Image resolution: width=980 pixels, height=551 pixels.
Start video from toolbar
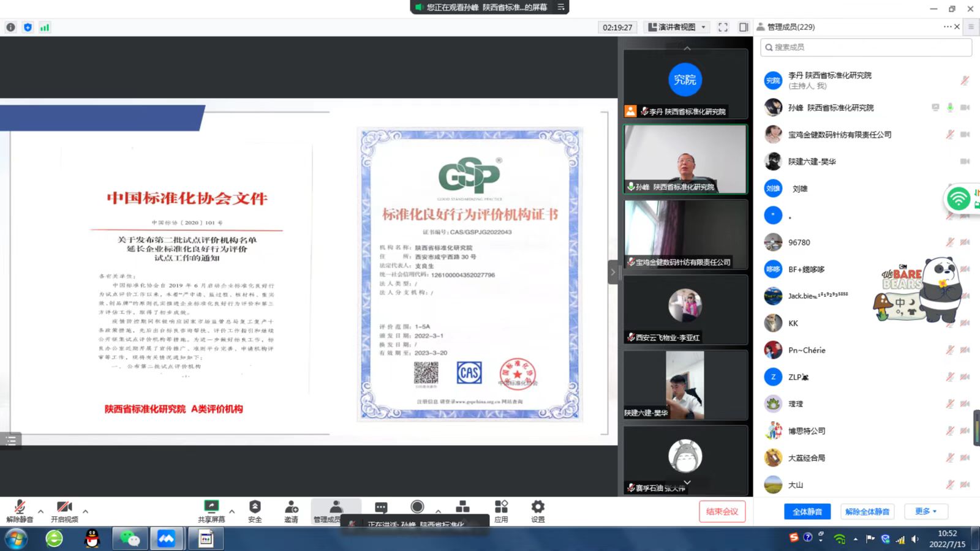pos(64,511)
